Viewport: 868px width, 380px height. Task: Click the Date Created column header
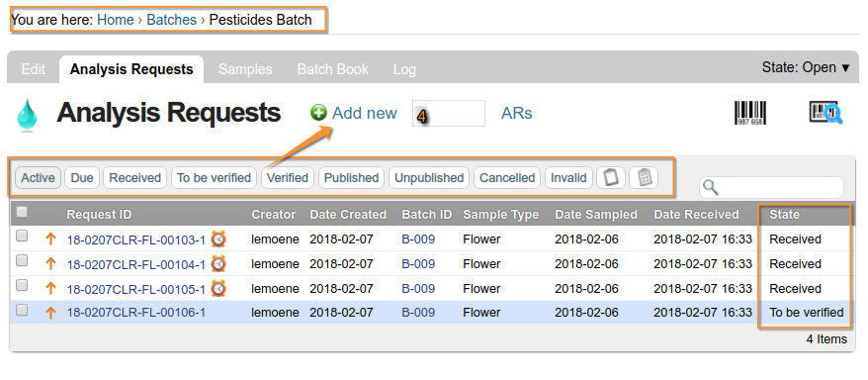click(348, 215)
